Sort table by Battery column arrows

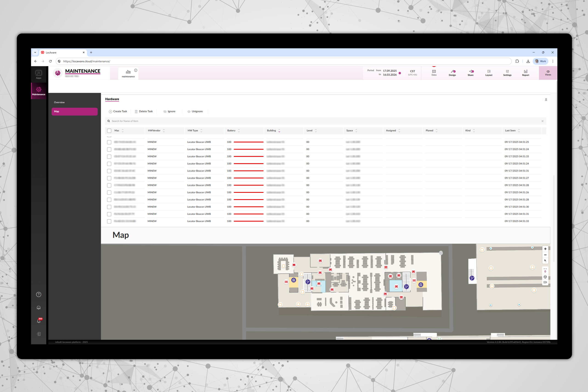[239, 130]
